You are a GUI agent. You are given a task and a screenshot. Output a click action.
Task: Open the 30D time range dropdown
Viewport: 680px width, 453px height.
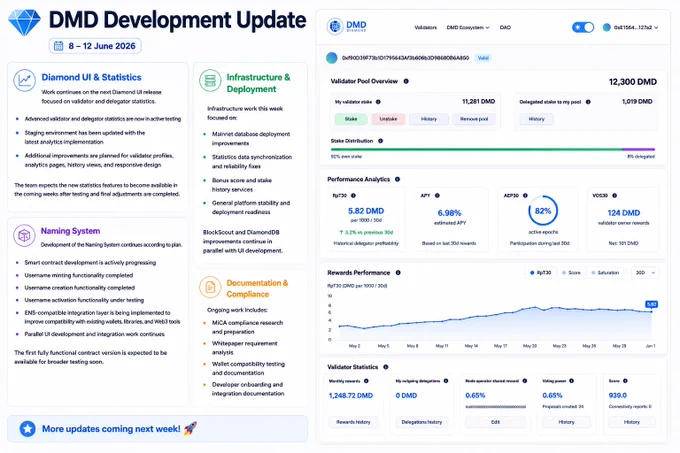(645, 273)
